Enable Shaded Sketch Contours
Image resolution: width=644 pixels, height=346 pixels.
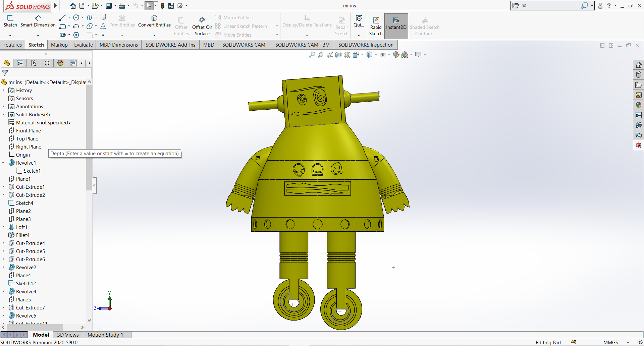coord(425,26)
